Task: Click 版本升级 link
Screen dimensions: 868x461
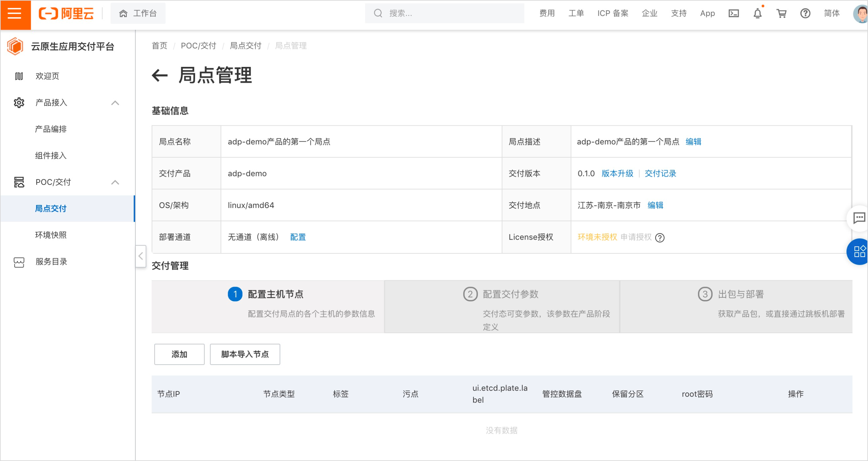Action: (617, 174)
